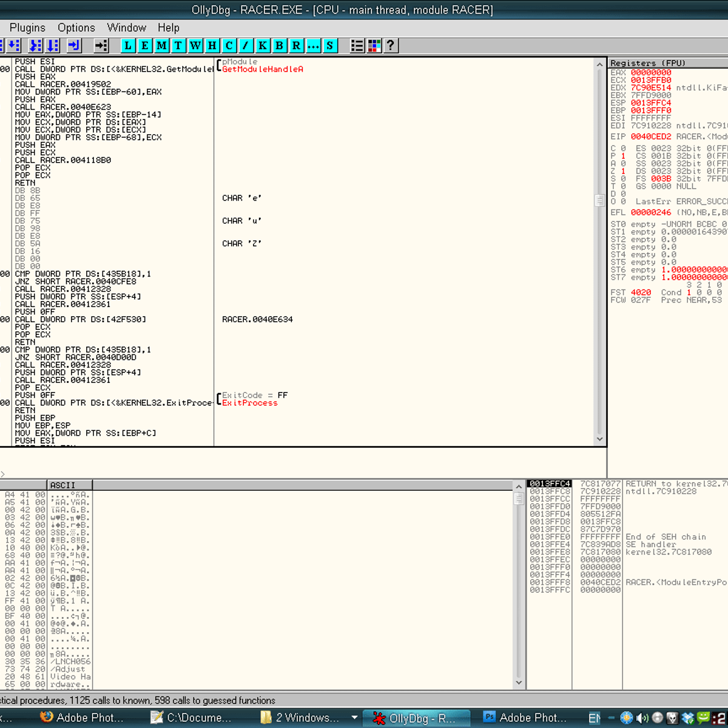Open Breakpoints window via B button
This screenshot has height=728, width=728.
[x=280, y=45]
